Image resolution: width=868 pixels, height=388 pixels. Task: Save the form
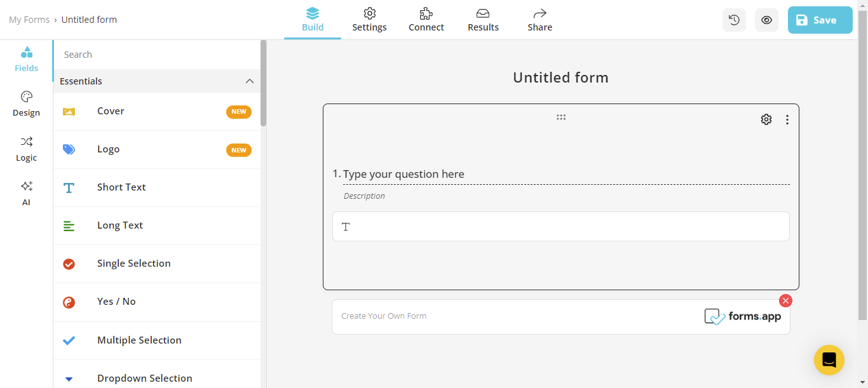(x=820, y=20)
